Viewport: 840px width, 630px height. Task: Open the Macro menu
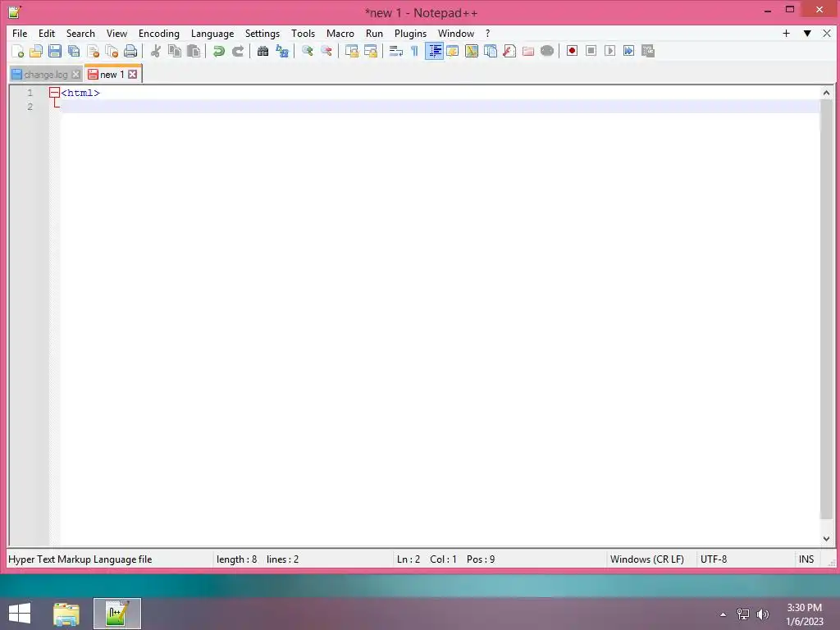[x=340, y=33]
